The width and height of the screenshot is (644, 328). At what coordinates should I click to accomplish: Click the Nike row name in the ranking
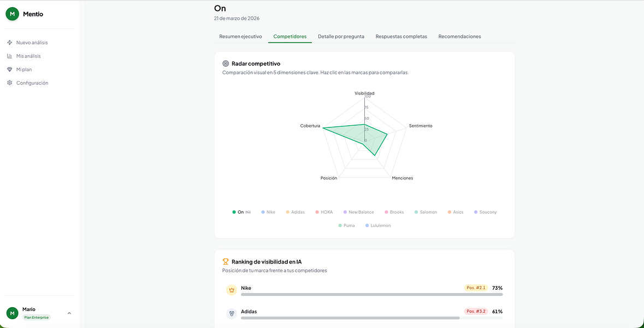[246, 288]
